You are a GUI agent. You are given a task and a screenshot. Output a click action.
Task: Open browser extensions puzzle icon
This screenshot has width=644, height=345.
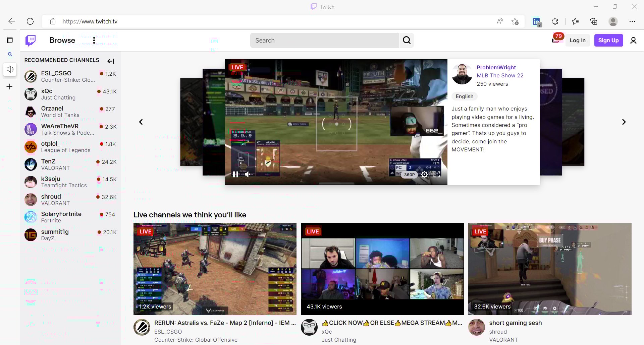[555, 21]
